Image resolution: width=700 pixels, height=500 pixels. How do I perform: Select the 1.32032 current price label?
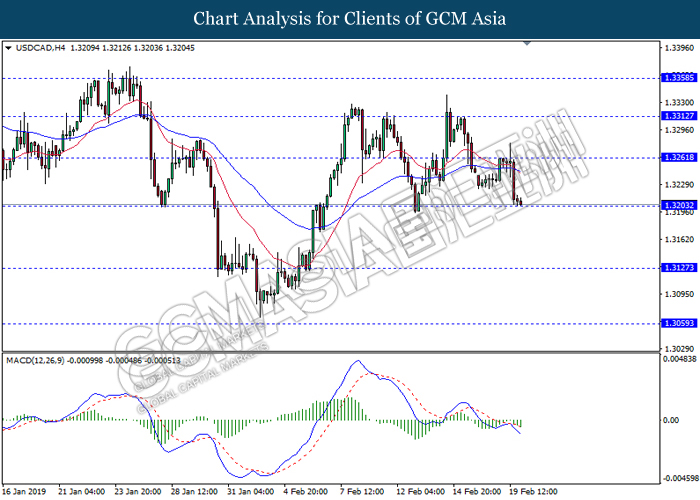point(679,205)
